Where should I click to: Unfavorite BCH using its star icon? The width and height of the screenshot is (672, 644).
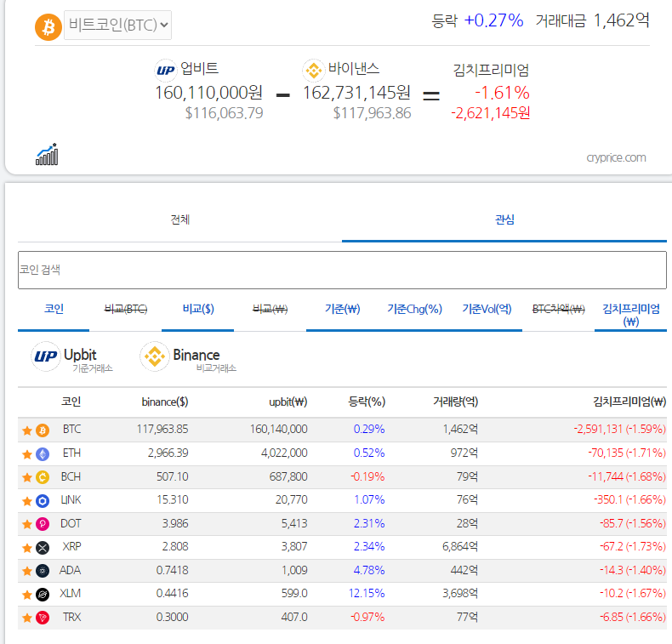(27, 477)
